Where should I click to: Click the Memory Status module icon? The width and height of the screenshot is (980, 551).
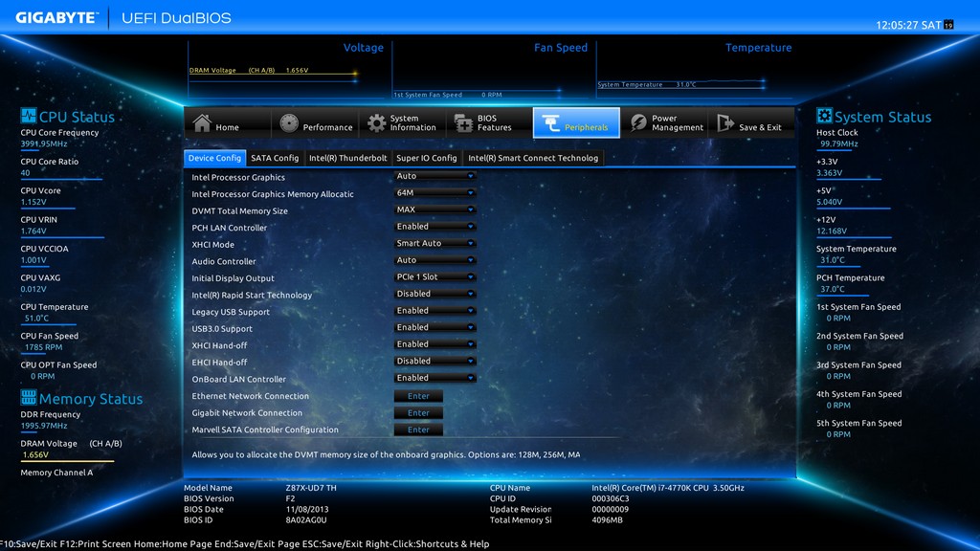pos(28,397)
